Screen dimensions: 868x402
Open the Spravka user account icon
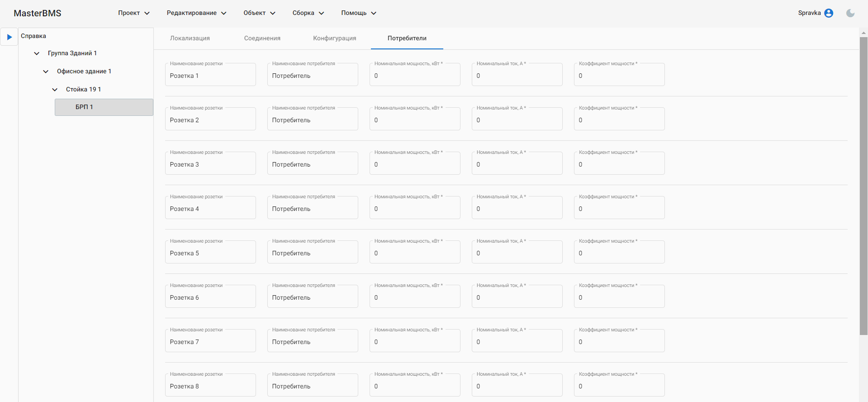[x=828, y=13]
